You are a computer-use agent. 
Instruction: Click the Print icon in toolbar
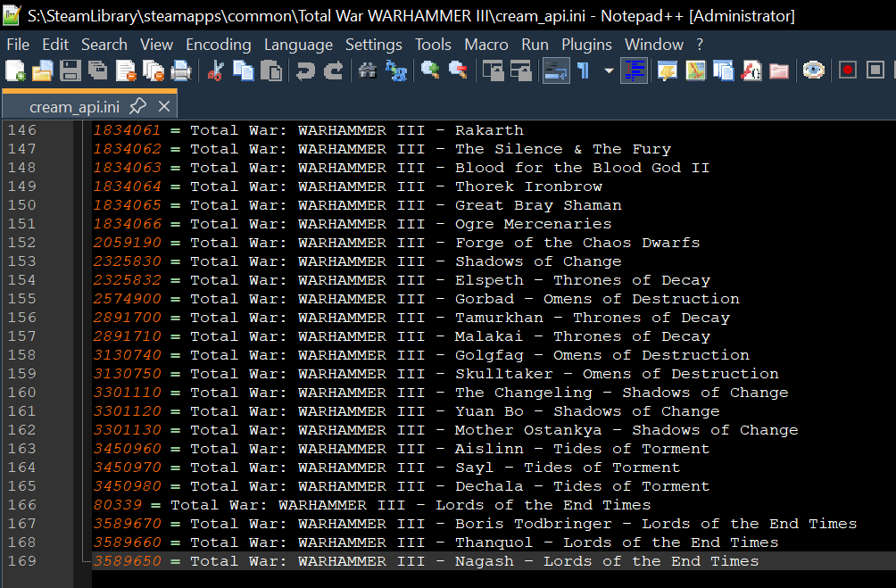tap(181, 70)
